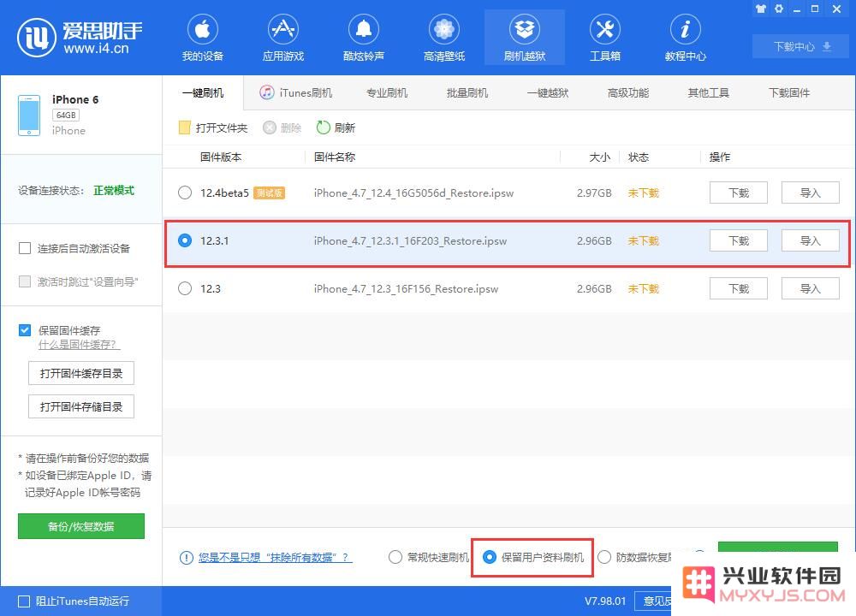Click the 测试版 beta badge
This screenshot has width=856, height=616.
coord(269,192)
